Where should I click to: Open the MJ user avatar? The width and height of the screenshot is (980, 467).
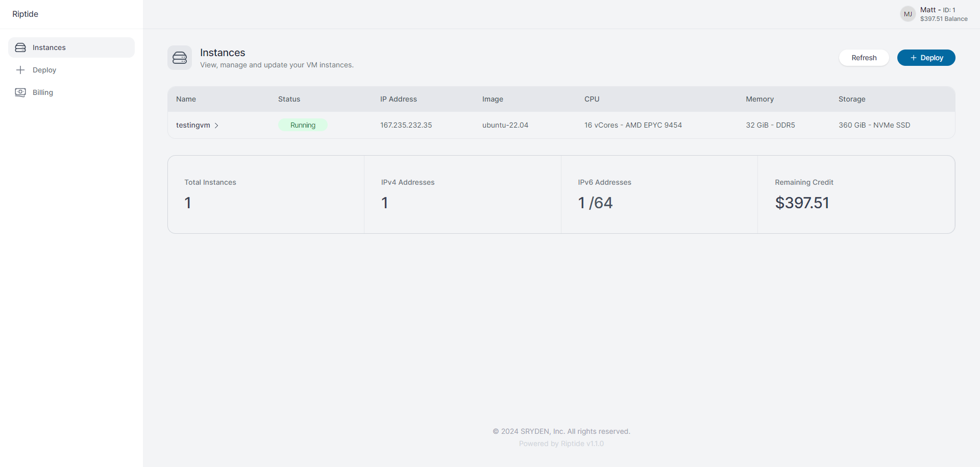click(x=908, y=14)
